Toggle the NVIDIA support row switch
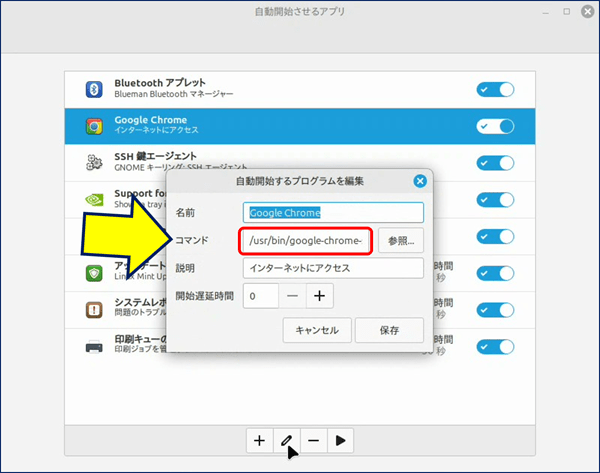 pos(495,200)
